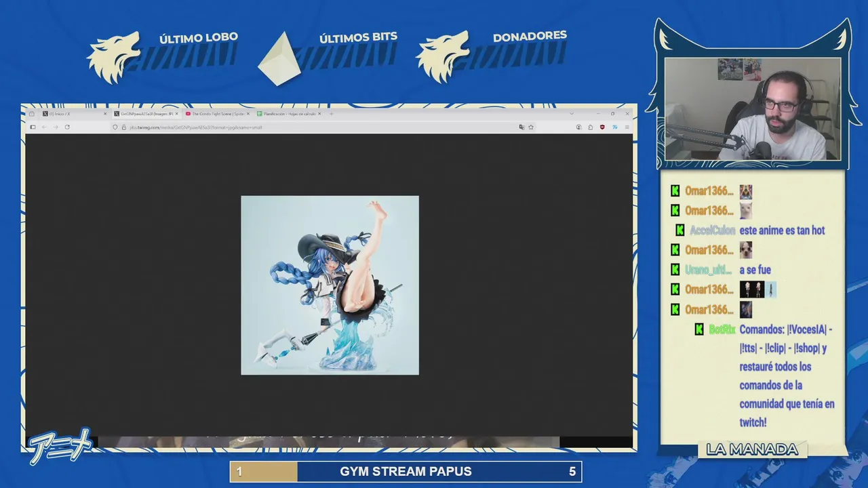Click the red uBlock shield extension icon
This screenshot has width=868, height=488.
pyautogui.click(x=602, y=127)
